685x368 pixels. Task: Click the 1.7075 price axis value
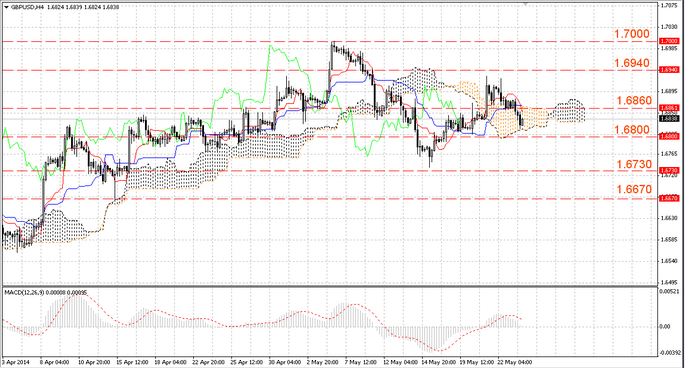point(669,6)
